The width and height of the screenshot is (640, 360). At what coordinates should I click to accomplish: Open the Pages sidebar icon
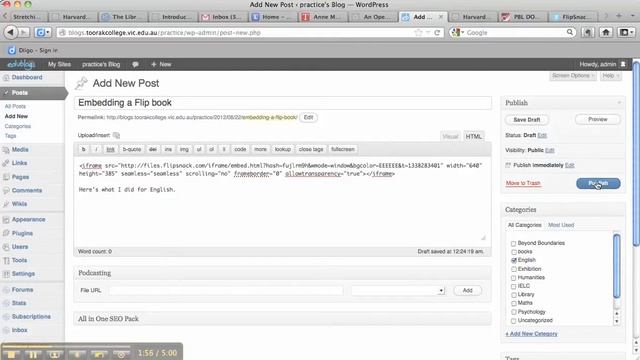coord(6,177)
